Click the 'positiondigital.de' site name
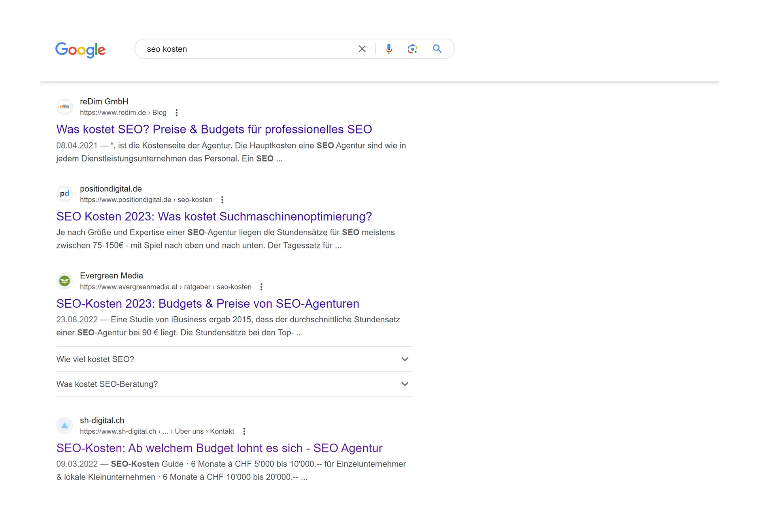The height and width of the screenshot is (532, 759). tap(111, 189)
